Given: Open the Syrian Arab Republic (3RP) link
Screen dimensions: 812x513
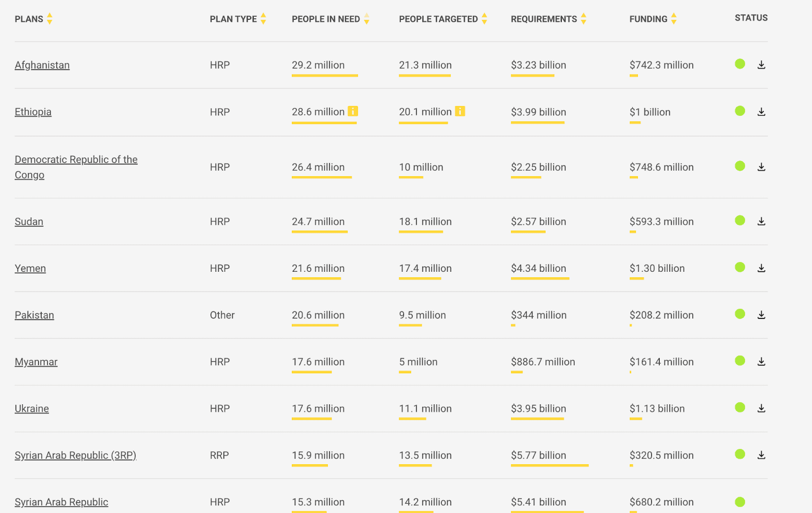Looking at the screenshot, I should coord(76,455).
